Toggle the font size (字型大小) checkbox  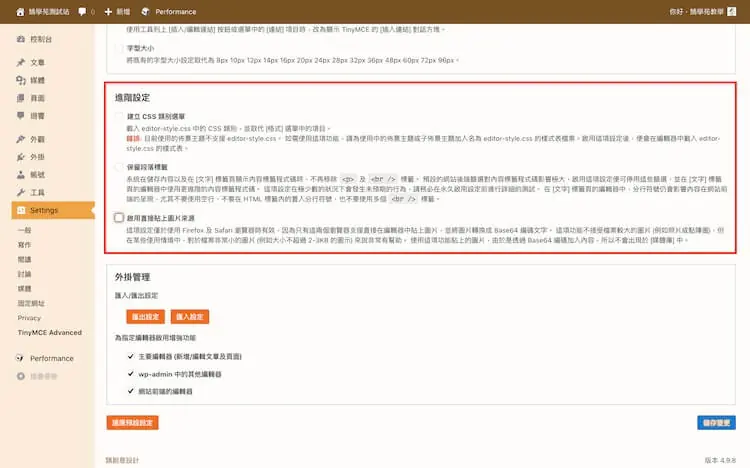click(x=119, y=48)
